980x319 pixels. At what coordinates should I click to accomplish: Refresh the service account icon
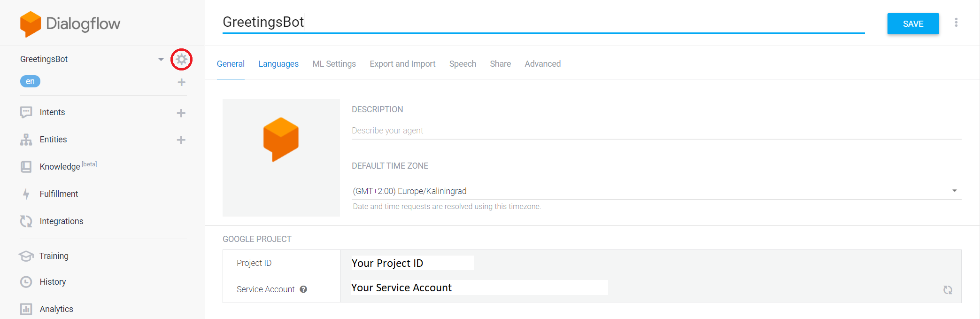pyautogui.click(x=948, y=290)
